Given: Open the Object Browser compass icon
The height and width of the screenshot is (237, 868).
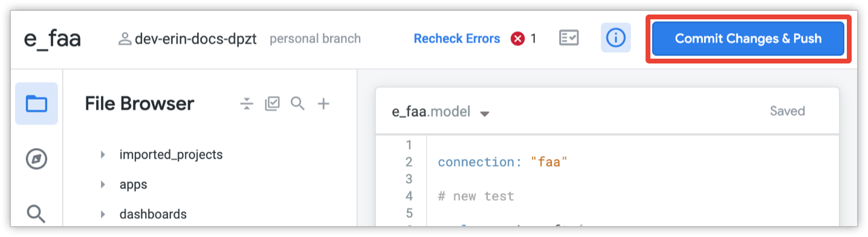Looking at the screenshot, I should tap(36, 160).
